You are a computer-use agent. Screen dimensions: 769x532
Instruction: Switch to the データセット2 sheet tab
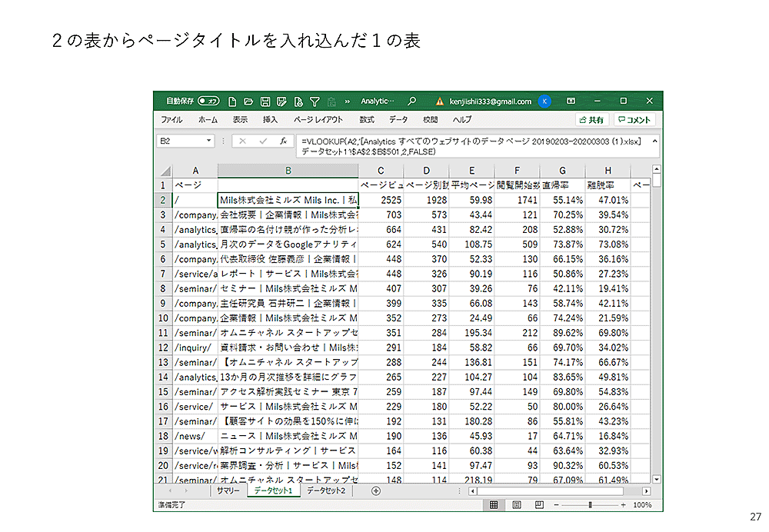[x=326, y=490]
